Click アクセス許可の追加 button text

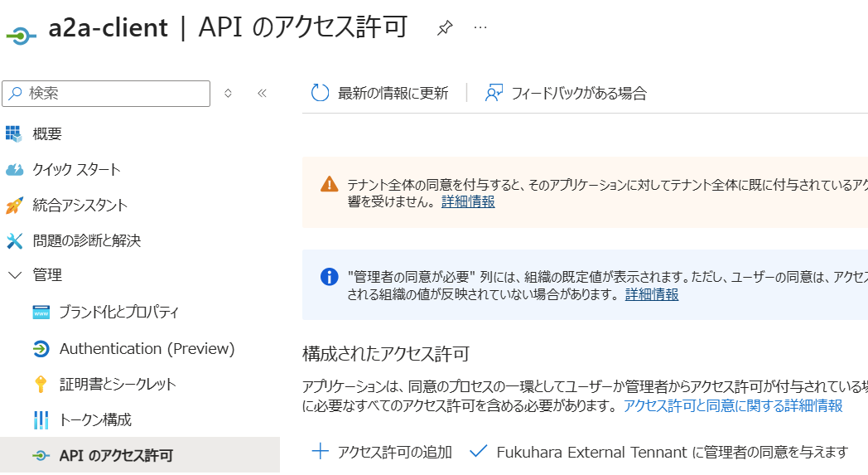click(x=395, y=453)
